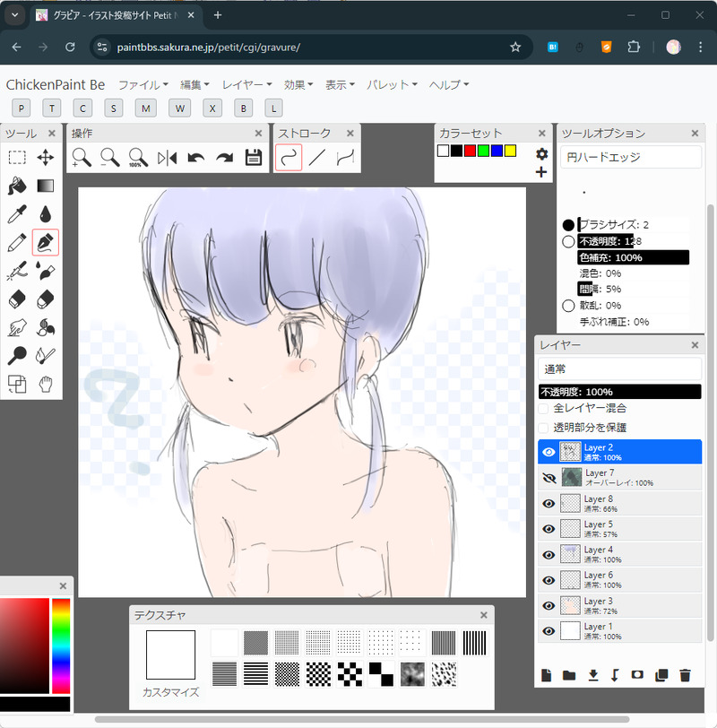Hide Layer 8
Screen dimensions: 717x728
click(x=549, y=503)
